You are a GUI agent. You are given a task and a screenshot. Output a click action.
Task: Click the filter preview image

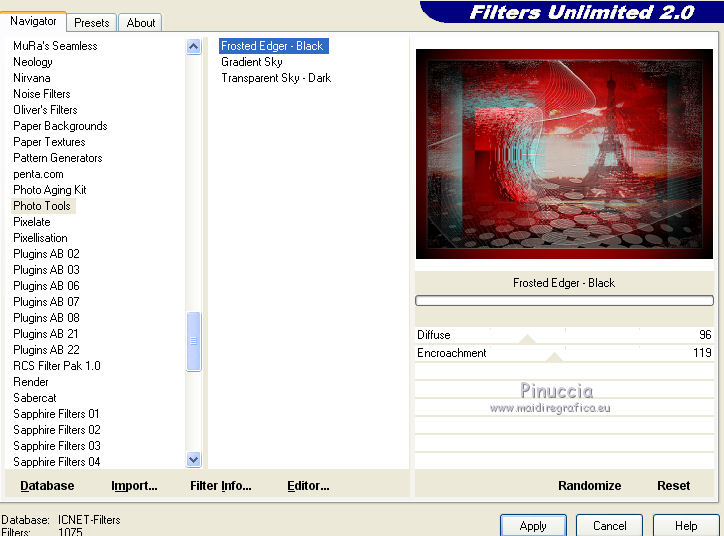pyautogui.click(x=564, y=154)
